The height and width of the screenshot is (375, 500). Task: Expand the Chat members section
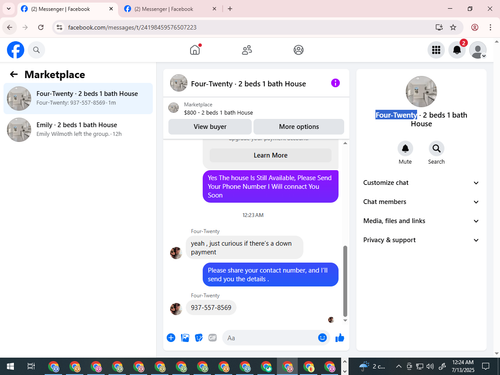[x=421, y=202]
